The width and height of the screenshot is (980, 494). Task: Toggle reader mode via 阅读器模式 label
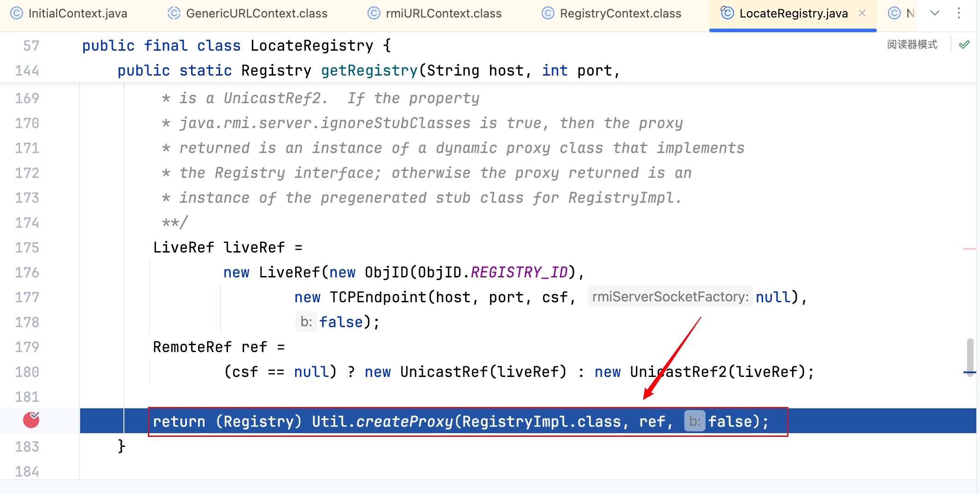(912, 45)
